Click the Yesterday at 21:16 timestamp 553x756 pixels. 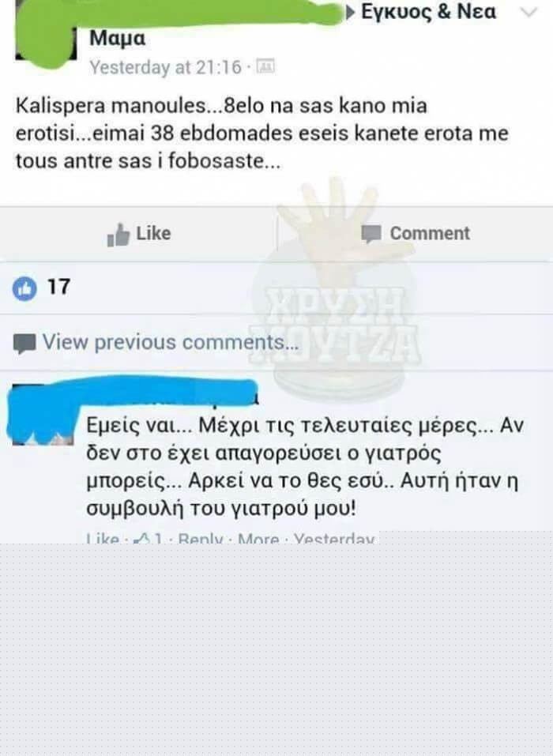point(165,67)
